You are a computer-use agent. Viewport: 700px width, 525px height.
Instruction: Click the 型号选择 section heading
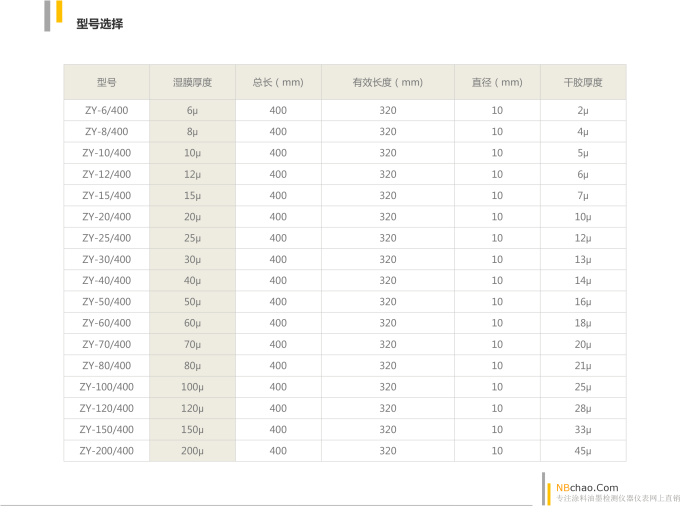click(x=100, y=23)
